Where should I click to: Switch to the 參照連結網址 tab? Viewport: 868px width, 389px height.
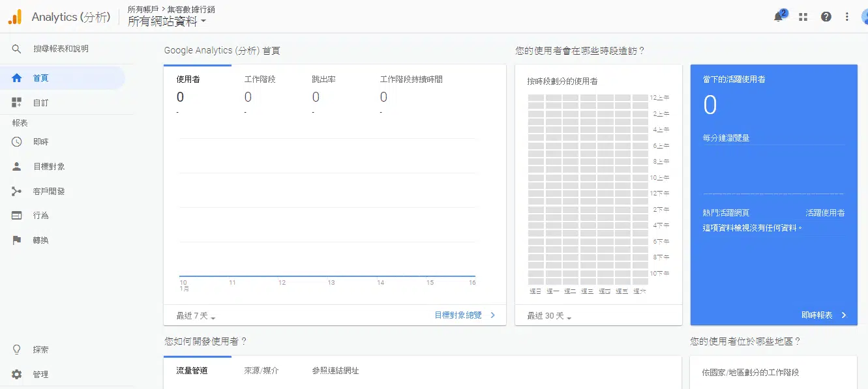click(335, 371)
